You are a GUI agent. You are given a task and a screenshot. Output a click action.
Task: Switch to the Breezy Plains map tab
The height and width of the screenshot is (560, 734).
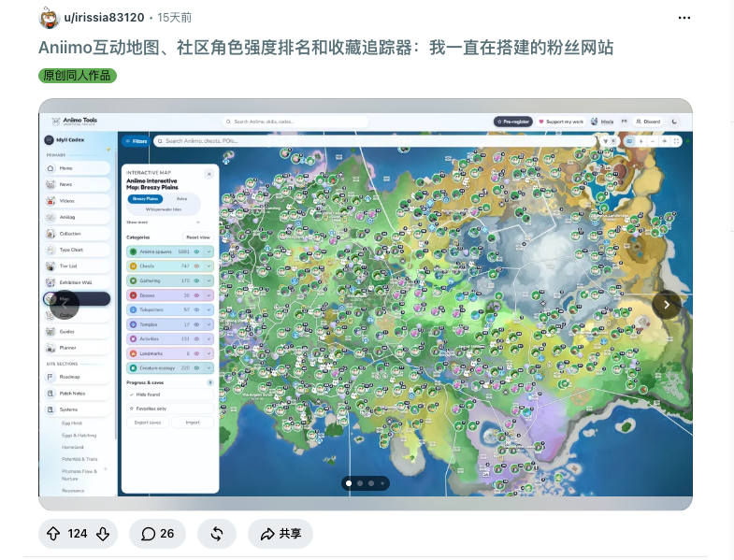click(145, 199)
